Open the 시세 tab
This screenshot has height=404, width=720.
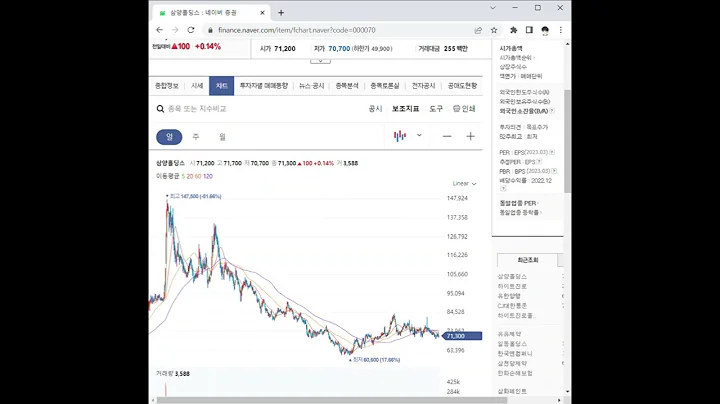coord(197,86)
